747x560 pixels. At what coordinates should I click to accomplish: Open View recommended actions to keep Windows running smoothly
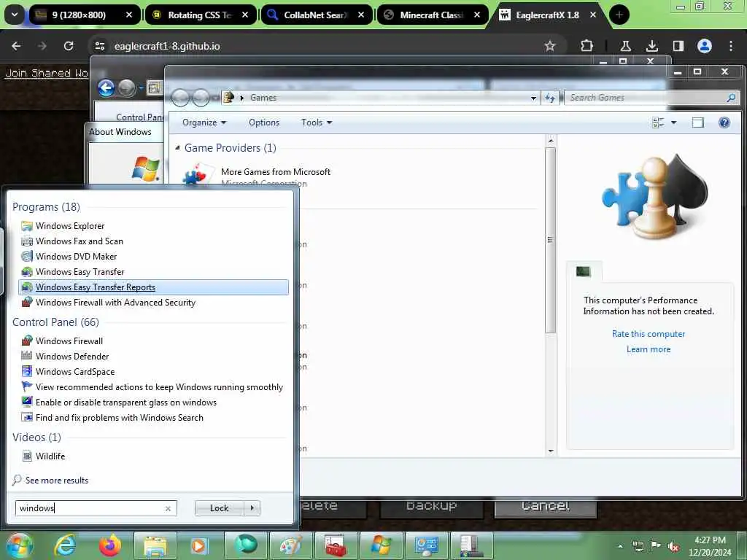pos(152,386)
